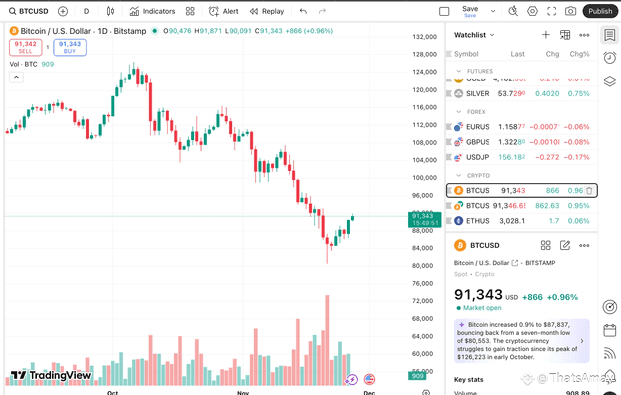Open the BTCUSD symbol search
Viewport: 621px width, 395px height.
tap(29, 11)
